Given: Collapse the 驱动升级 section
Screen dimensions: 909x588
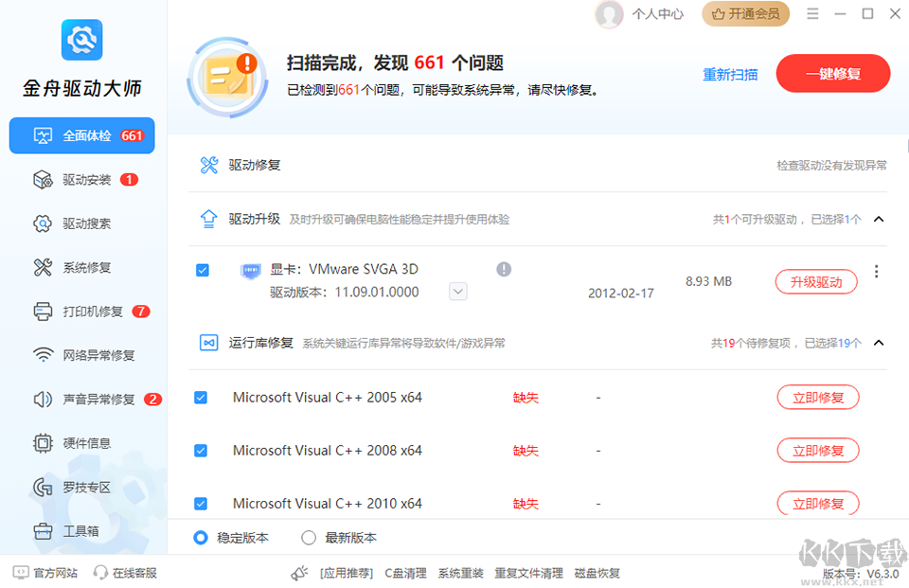Looking at the screenshot, I should pyautogui.click(x=879, y=219).
